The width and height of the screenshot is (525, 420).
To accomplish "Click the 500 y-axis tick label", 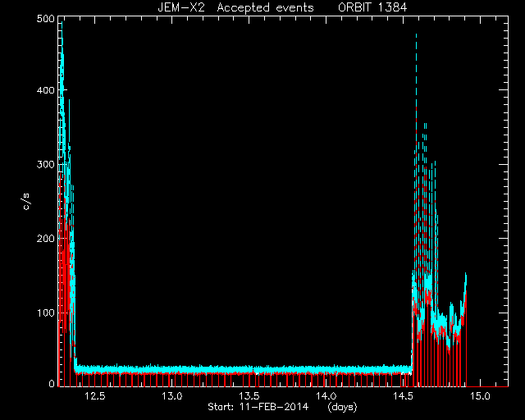I will click(x=46, y=18).
